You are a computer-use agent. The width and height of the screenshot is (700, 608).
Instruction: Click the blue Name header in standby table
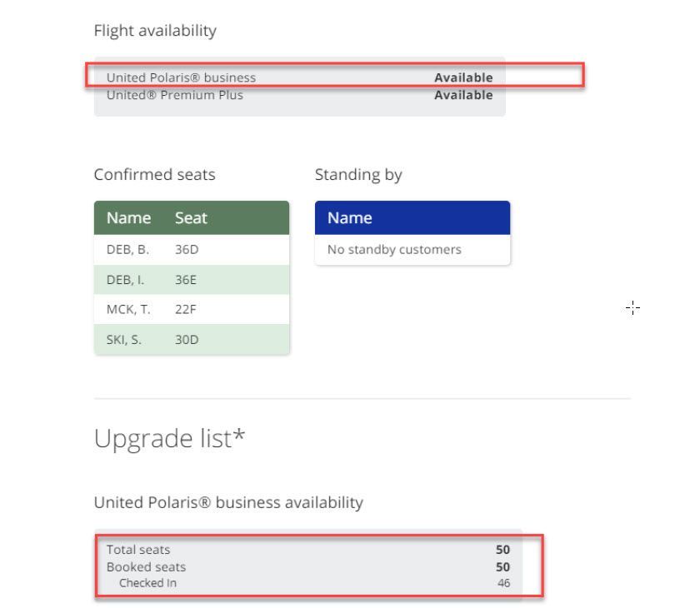coord(350,218)
